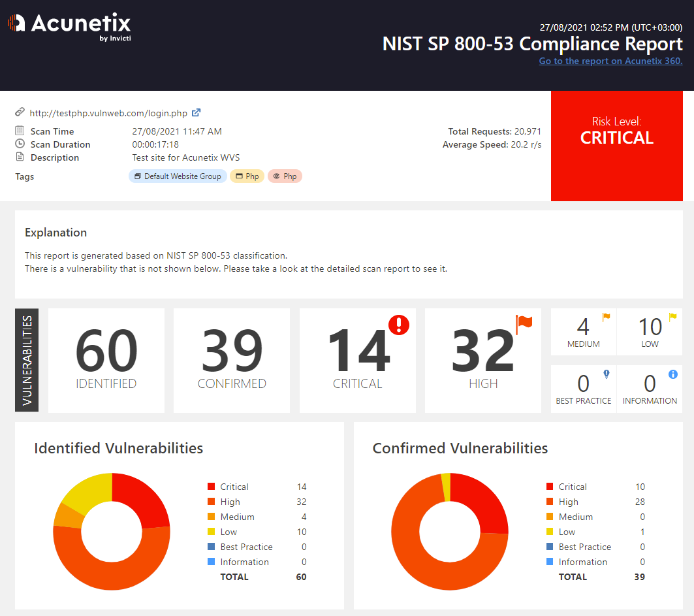Click the red exclamation icon on the Critical card
The height and width of the screenshot is (616, 694).
click(399, 325)
